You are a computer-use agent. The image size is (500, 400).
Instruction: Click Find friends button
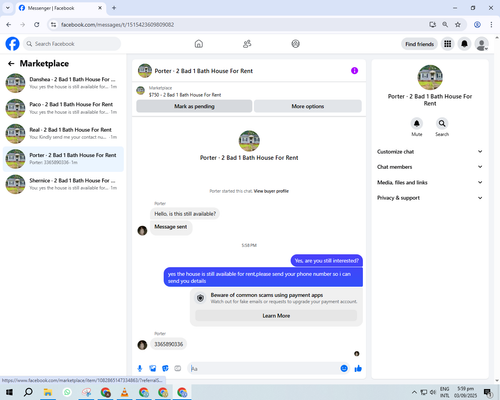point(419,44)
